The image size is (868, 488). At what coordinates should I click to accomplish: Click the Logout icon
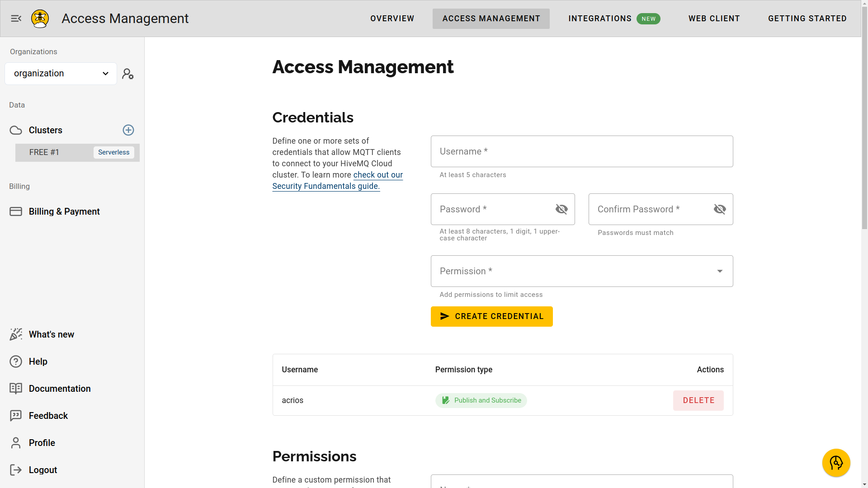coord(16,470)
